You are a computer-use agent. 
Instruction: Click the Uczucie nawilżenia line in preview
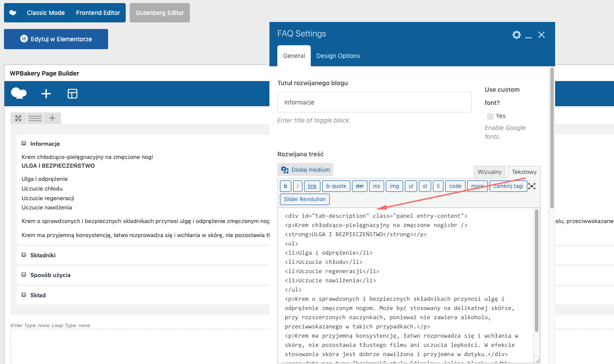[47, 207]
